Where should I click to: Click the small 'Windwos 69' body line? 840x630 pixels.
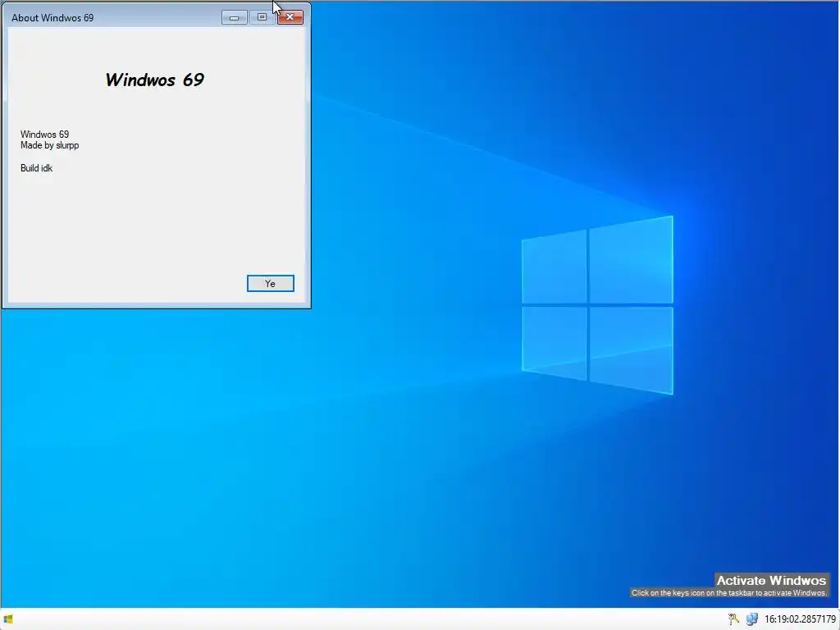(44, 134)
